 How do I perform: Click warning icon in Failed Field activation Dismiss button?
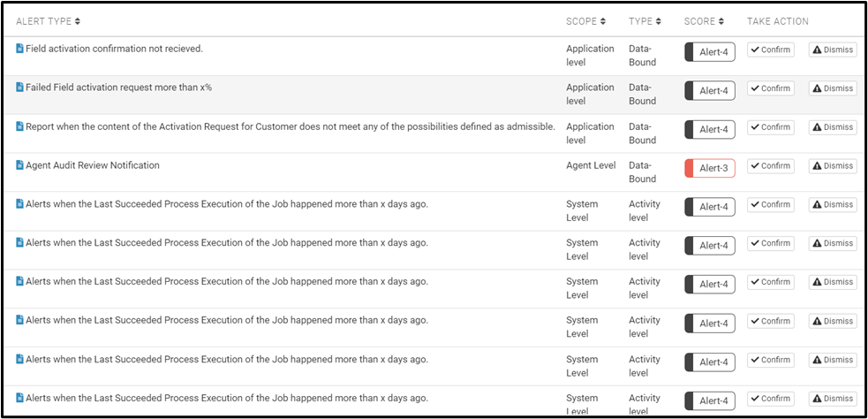pos(817,88)
